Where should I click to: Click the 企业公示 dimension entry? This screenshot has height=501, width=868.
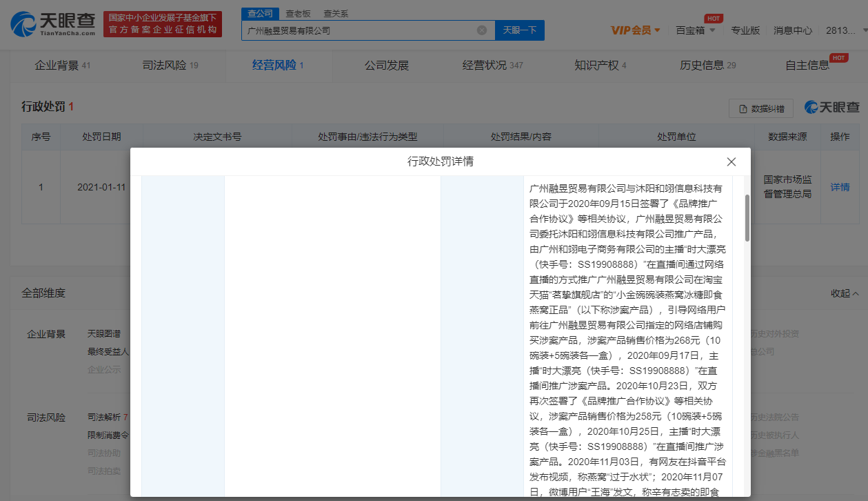click(x=104, y=370)
